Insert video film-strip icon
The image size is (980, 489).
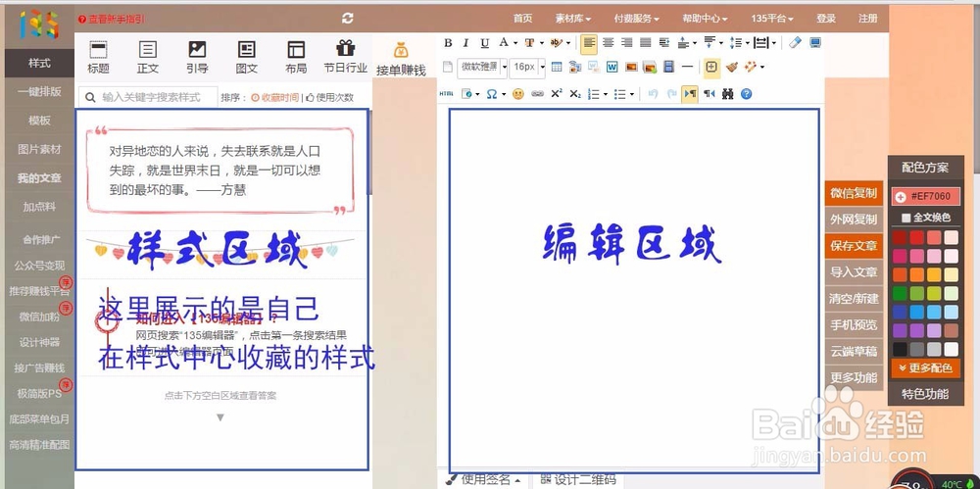(668, 67)
